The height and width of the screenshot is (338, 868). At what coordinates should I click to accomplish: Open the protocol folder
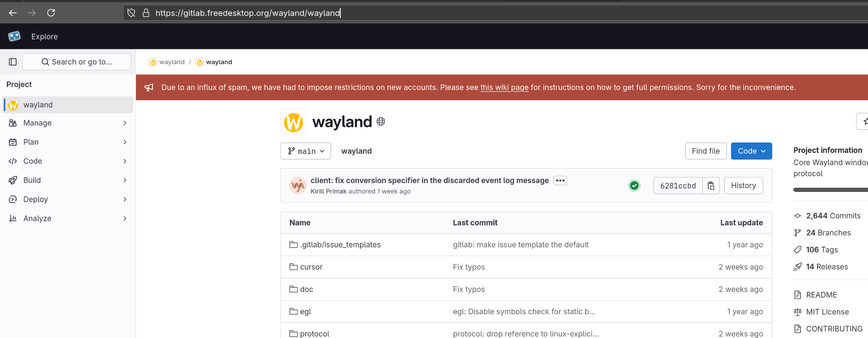coord(314,334)
